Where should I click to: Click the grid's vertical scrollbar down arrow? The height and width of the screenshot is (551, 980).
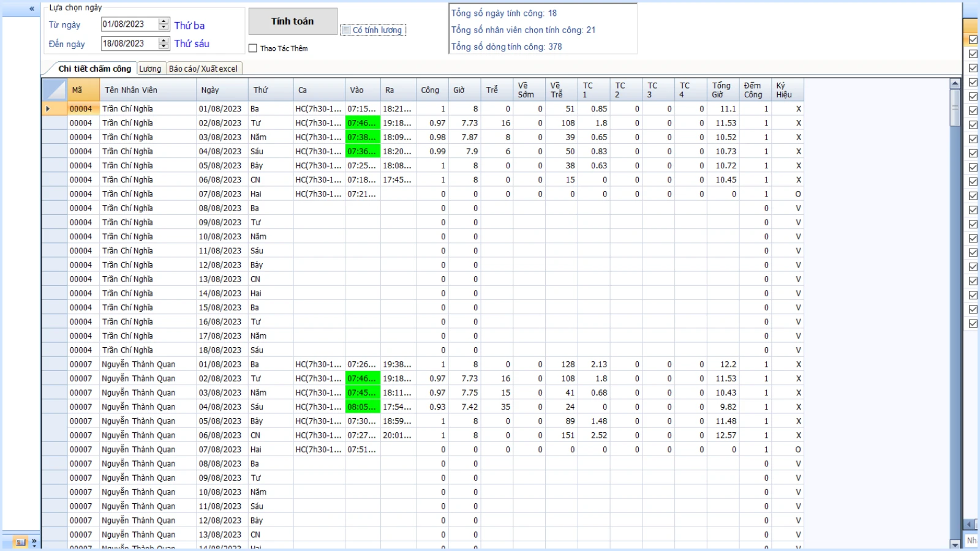coord(955,544)
